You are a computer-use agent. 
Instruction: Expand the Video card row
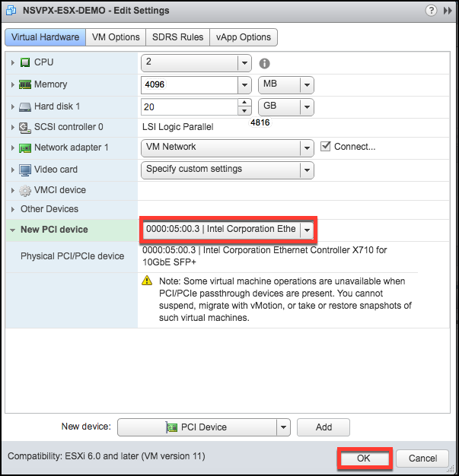click(12, 170)
